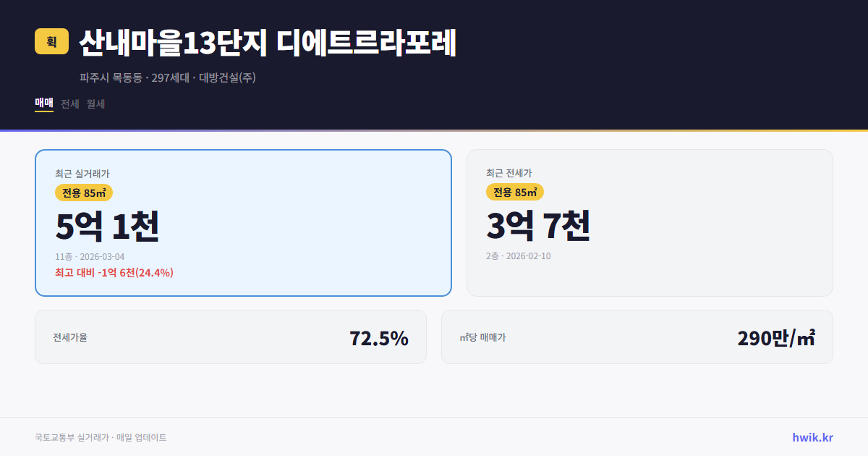868x456 pixels.
Task: Click the ㎡당 매매가 290만/㎡ panel
Action: point(637,337)
